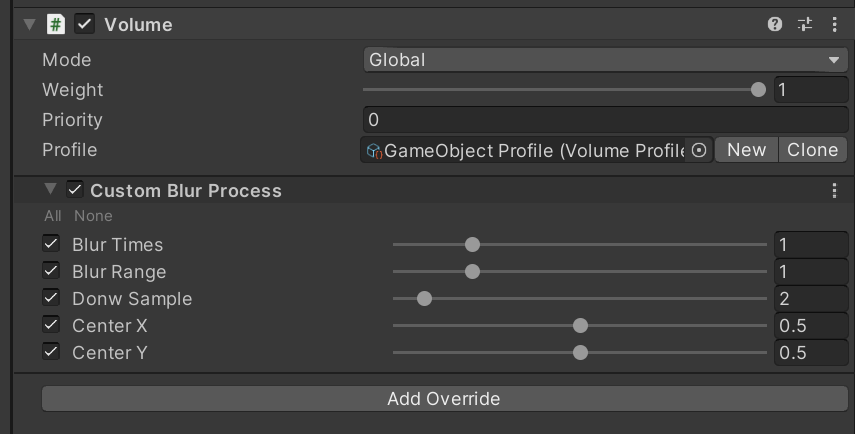Click the Priority input field
855x434 pixels.
tap(606, 120)
